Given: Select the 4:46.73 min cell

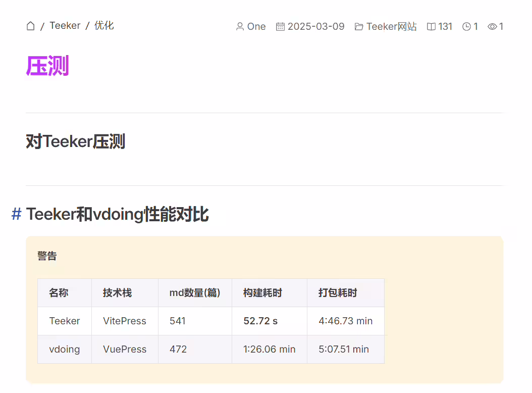Looking at the screenshot, I should click(345, 321).
